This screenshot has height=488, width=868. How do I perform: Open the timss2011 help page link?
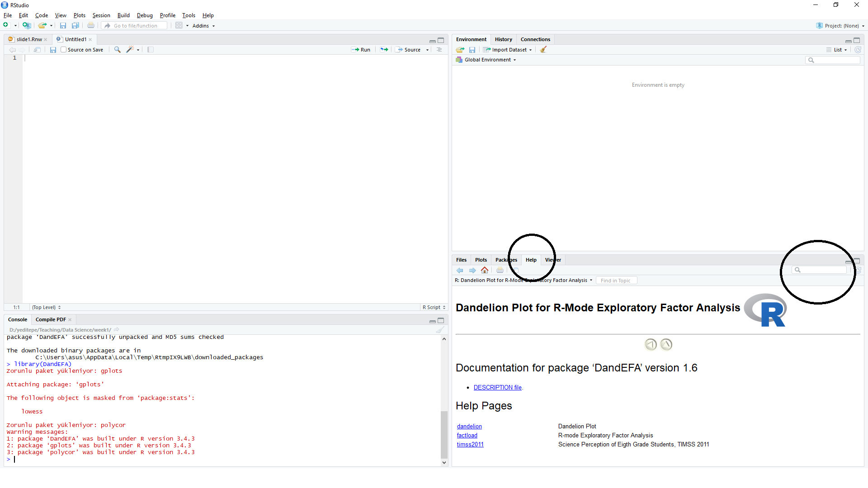[x=470, y=444]
